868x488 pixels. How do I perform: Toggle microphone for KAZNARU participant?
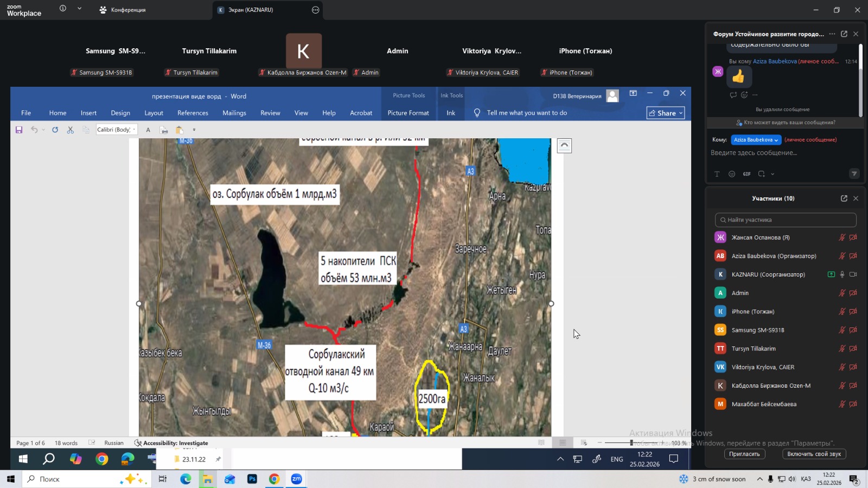[842, 274]
